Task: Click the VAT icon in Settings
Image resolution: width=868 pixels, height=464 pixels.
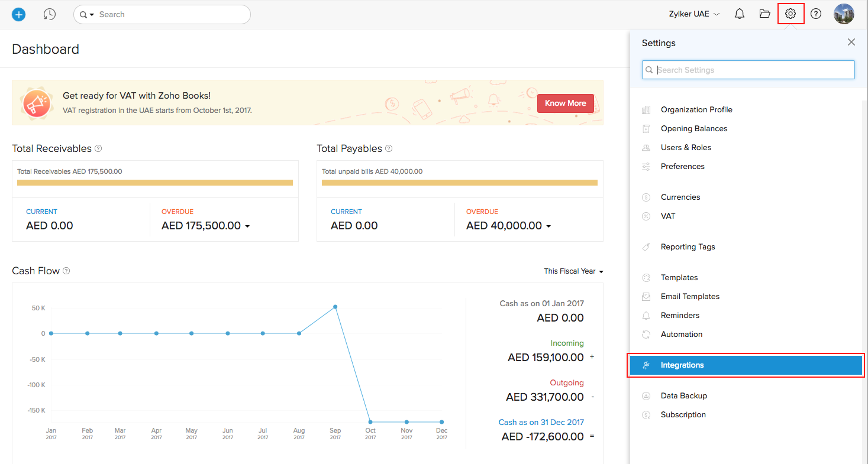Action: [x=646, y=216]
